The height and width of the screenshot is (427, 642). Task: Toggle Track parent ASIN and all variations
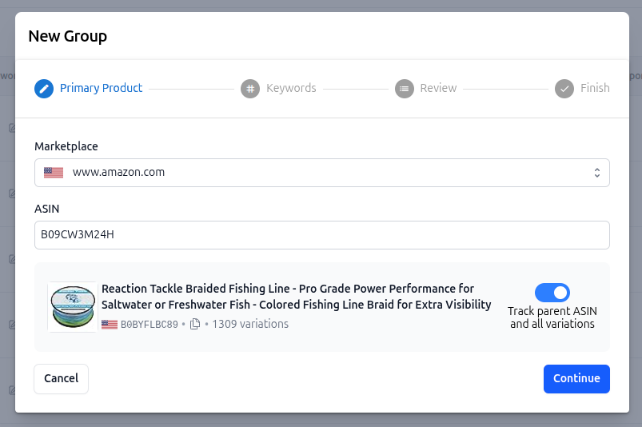(x=552, y=293)
